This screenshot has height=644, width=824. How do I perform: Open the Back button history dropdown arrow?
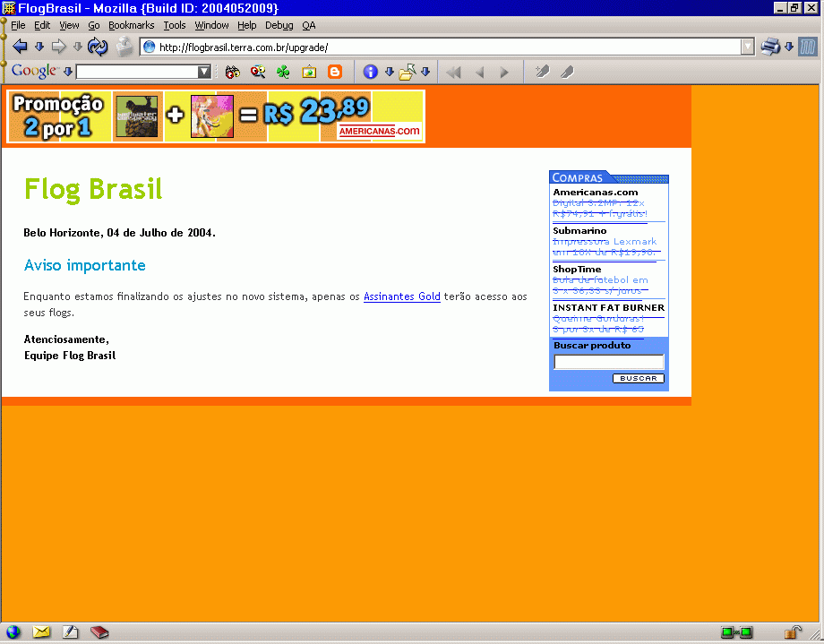tap(39, 47)
